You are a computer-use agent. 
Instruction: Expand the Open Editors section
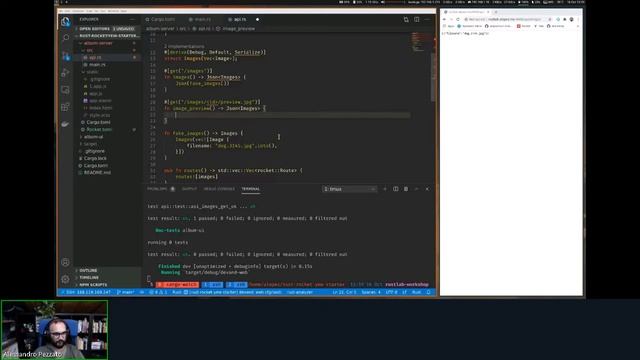[x=107, y=29]
